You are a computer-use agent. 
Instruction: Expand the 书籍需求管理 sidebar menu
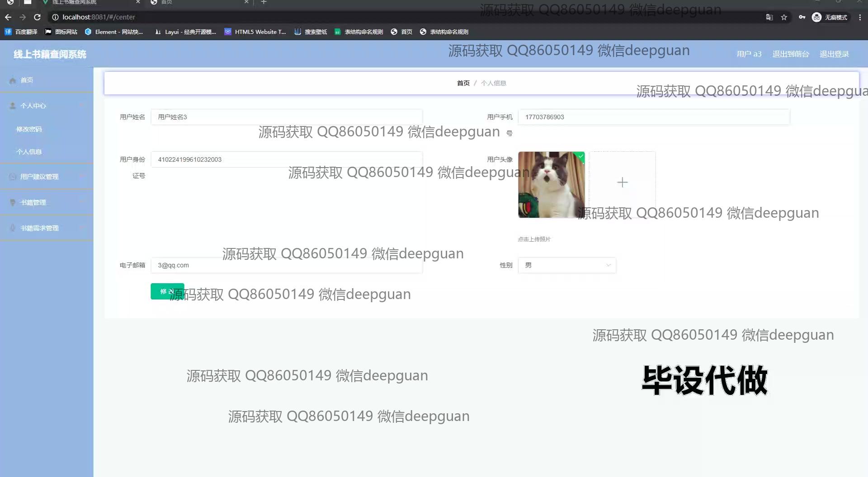pos(47,228)
